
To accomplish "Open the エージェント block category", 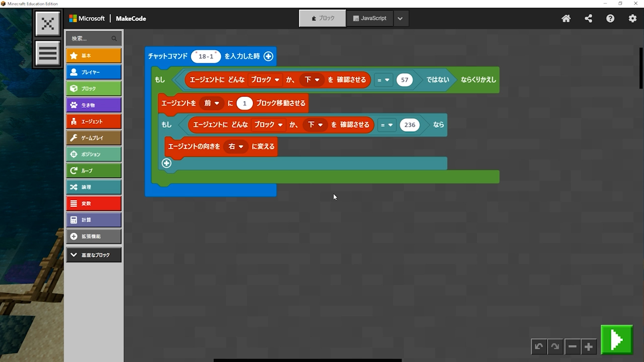I will pos(94,121).
